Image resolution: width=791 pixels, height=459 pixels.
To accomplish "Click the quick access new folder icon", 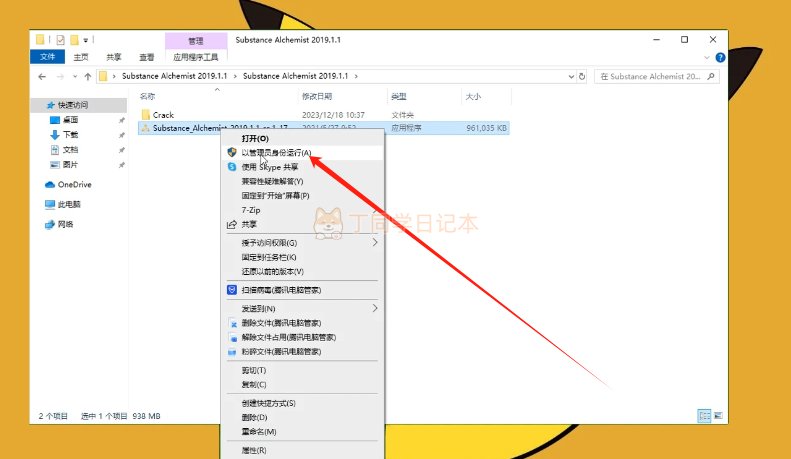I will (x=75, y=40).
